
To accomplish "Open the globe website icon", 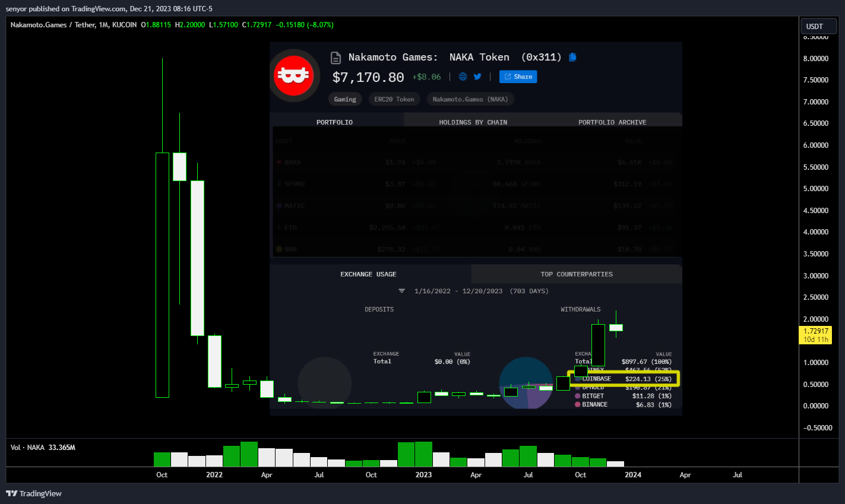I will click(463, 77).
